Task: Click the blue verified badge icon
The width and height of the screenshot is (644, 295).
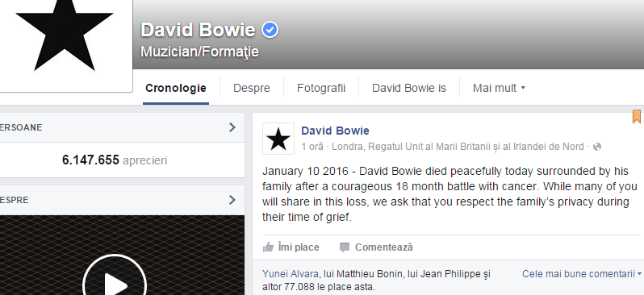Action: tap(270, 30)
